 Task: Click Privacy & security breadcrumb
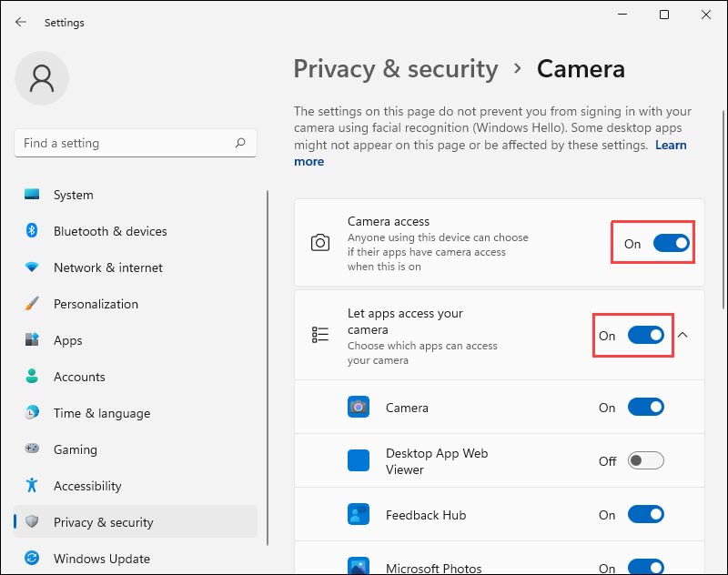396,69
